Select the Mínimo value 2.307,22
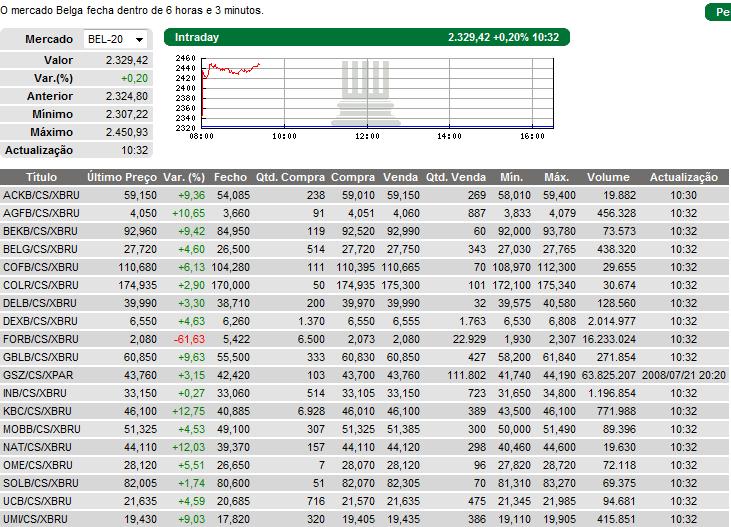Viewport: 731px width, 527px height. (x=127, y=114)
